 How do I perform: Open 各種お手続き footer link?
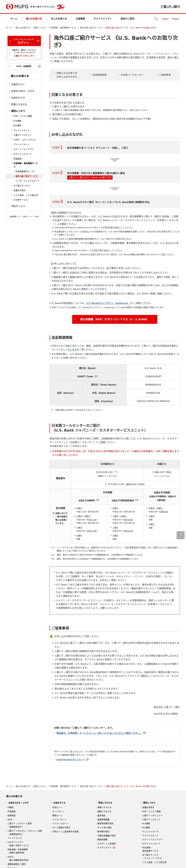tap(148, 807)
